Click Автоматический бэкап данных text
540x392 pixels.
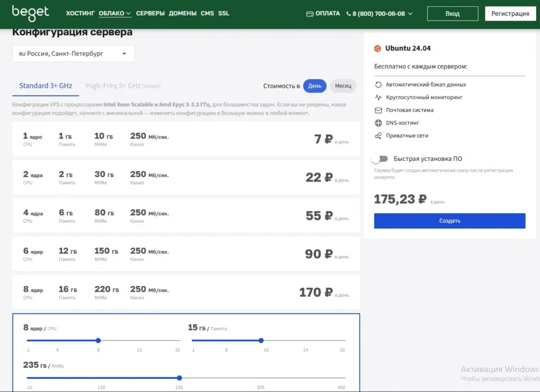[x=426, y=85]
